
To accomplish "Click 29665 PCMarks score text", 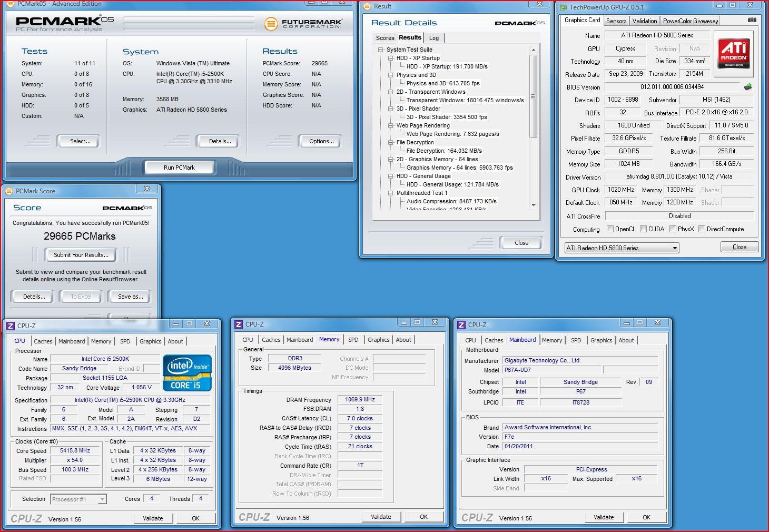I will click(80, 237).
